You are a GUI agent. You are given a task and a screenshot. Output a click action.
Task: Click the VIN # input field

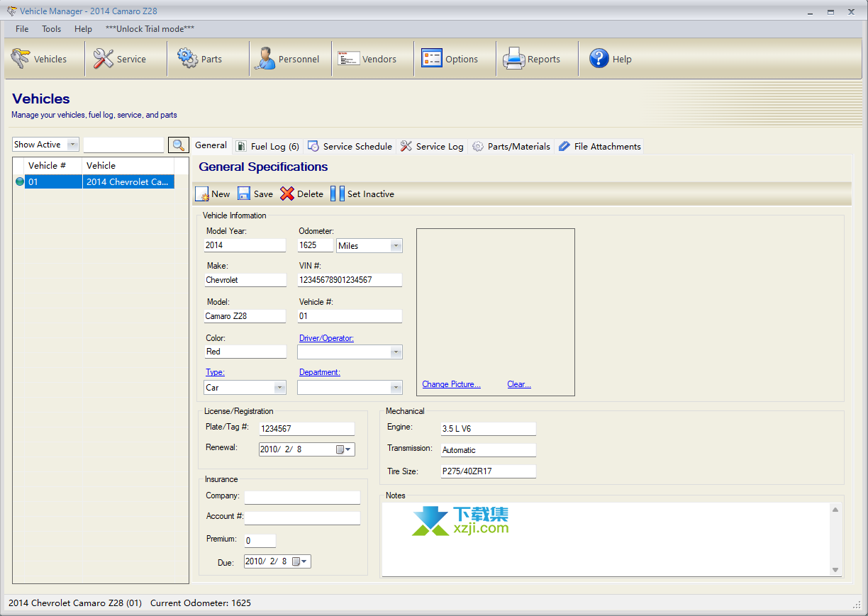click(350, 280)
